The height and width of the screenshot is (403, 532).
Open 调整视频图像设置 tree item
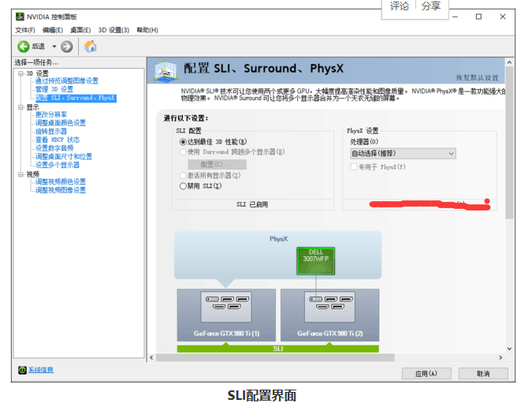pyautogui.click(x=61, y=190)
